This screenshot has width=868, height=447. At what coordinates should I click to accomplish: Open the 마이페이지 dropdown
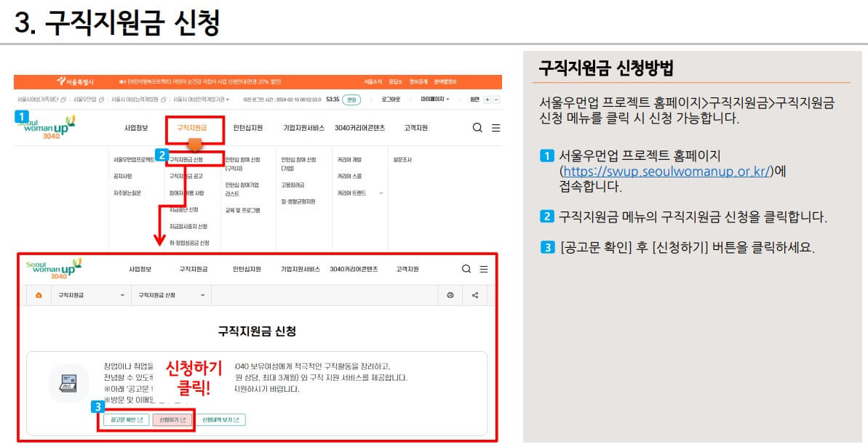pos(434,100)
